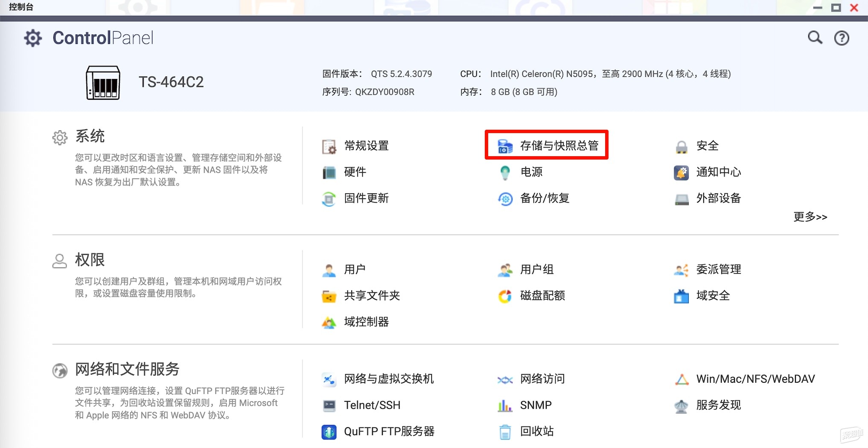
Task: Maximize the 控制台 window
Action: pyautogui.click(x=836, y=7)
